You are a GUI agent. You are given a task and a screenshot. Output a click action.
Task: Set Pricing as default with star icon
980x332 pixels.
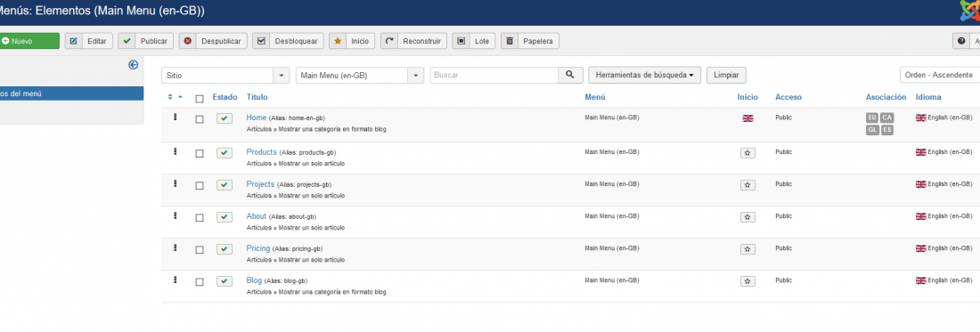tap(747, 249)
